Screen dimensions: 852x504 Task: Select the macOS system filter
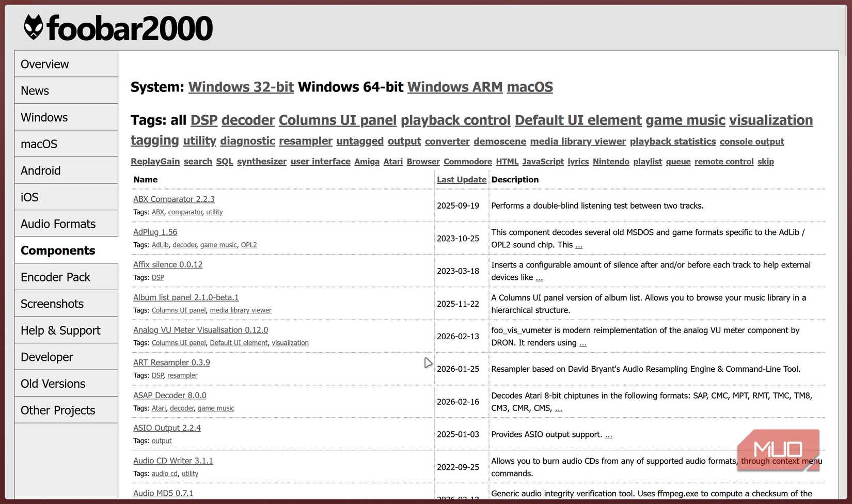(x=529, y=87)
